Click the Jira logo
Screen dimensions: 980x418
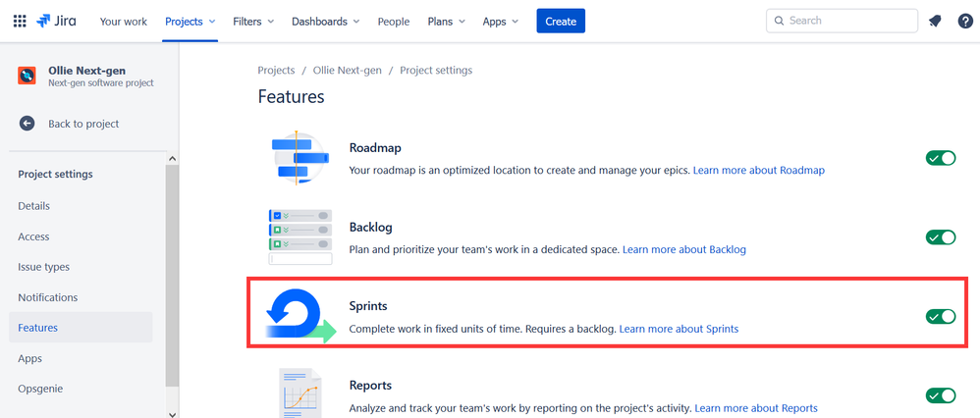[56, 22]
